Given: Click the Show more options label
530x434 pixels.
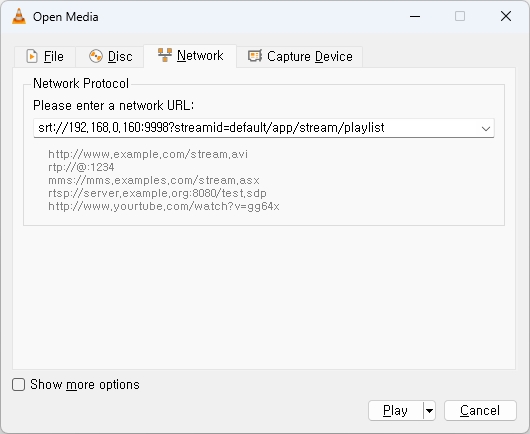Looking at the screenshot, I should (x=85, y=385).
